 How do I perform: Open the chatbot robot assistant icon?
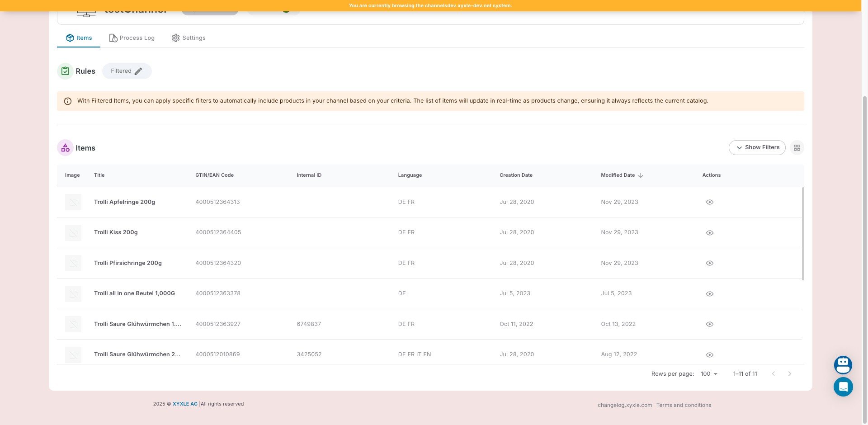(843, 365)
